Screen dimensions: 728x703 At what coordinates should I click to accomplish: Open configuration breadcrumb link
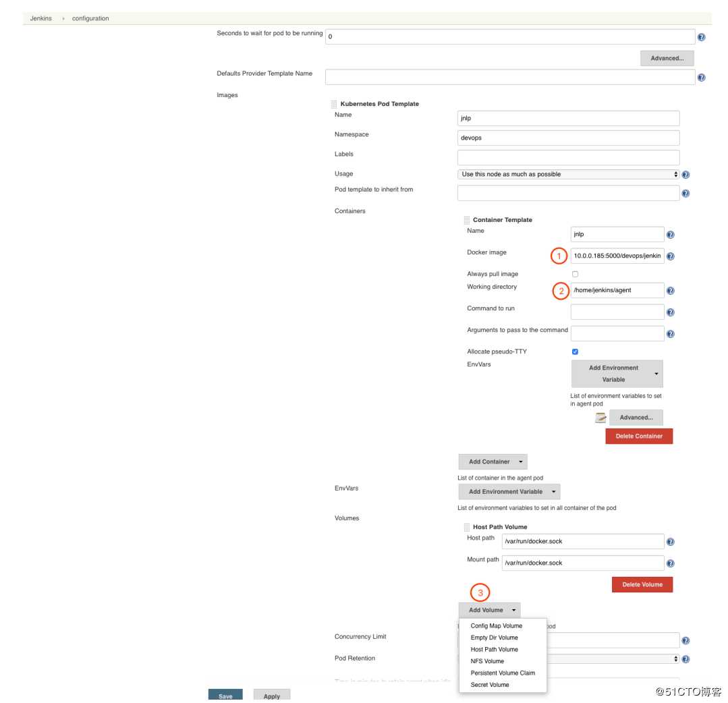tap(90, 19)
